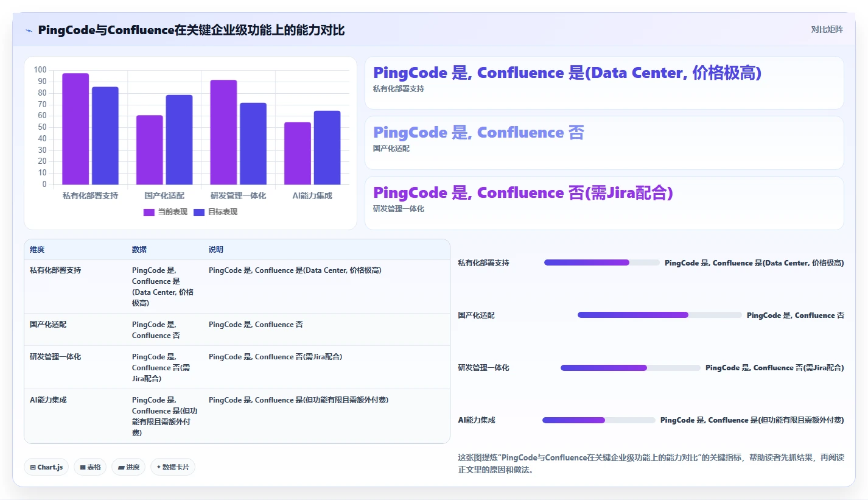Click the 私有化部署支持 x-axis label in chart
868x500 pixels.
pyautogui.click(x=90, y=195)
